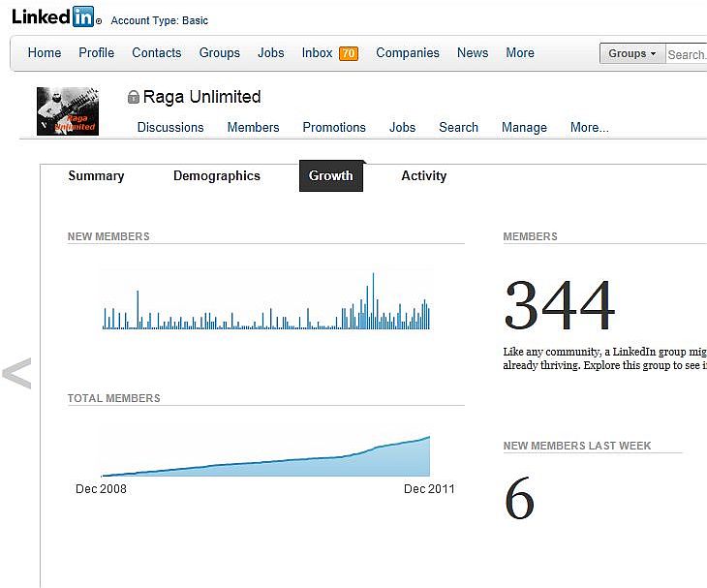Switch to the Activity tab
Image resolution: width=707 pixels, height=588 pixels.
424,176
